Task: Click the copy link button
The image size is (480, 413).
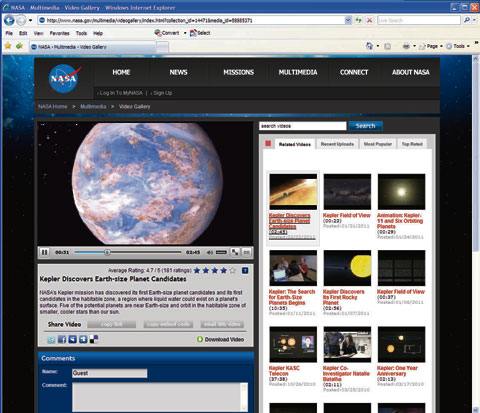Action: 112,324
